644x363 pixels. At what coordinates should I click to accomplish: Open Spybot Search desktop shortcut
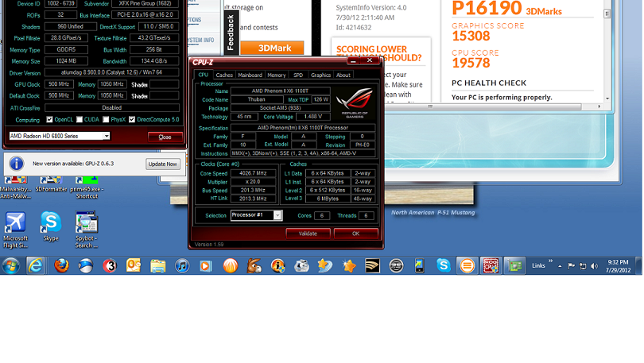[x=86, y=230]
